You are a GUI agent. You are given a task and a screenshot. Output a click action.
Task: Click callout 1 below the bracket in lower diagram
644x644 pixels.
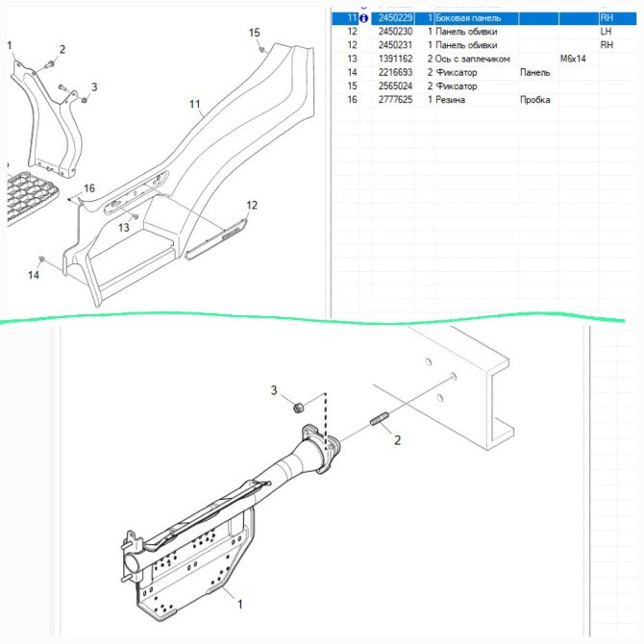pos(240,605)
